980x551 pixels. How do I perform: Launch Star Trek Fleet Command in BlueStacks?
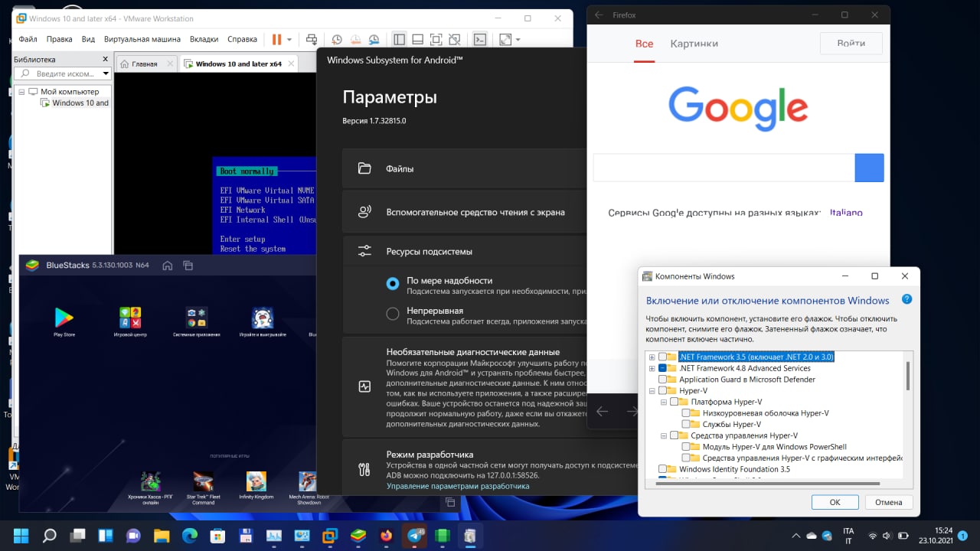(x=203, y=487)
